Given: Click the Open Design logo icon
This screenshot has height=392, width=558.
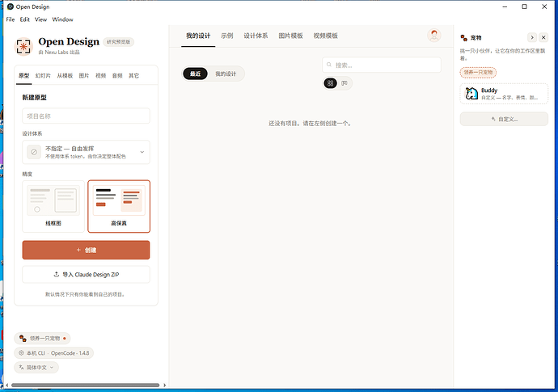Looking at the screenshot, I should pos(23,46).
